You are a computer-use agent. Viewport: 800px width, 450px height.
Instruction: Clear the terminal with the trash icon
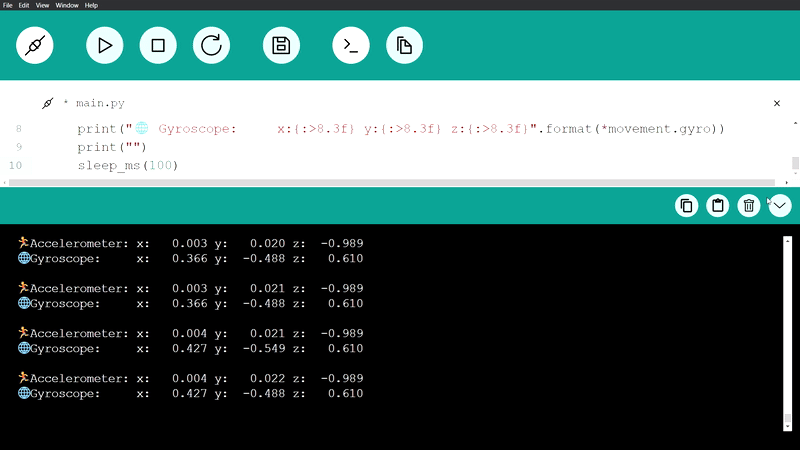point(748,206)
